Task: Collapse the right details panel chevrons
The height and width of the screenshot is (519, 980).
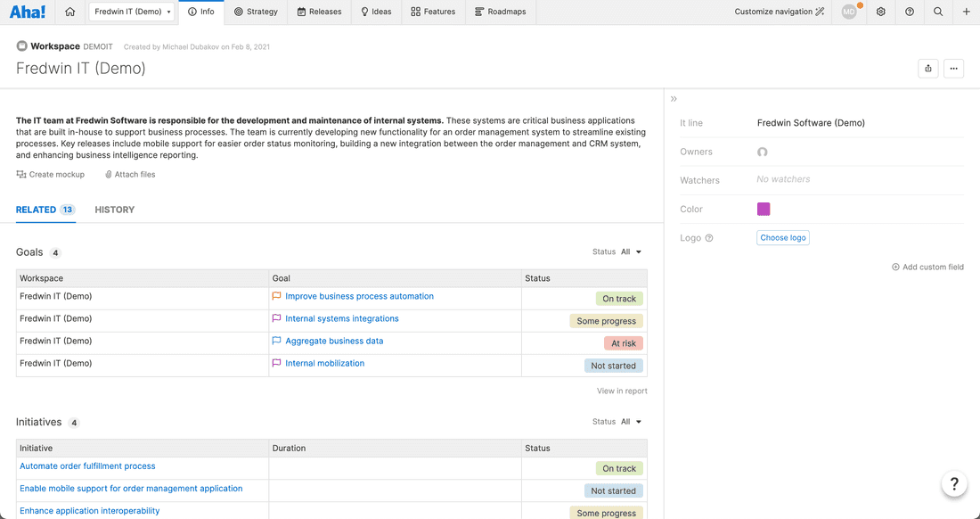Action: tap(674, 99)
